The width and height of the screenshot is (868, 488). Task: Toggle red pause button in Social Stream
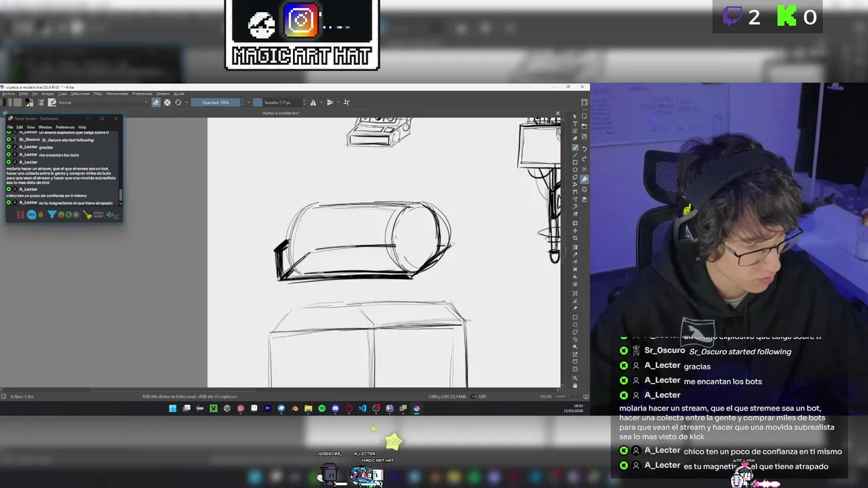tap(20, 214)
